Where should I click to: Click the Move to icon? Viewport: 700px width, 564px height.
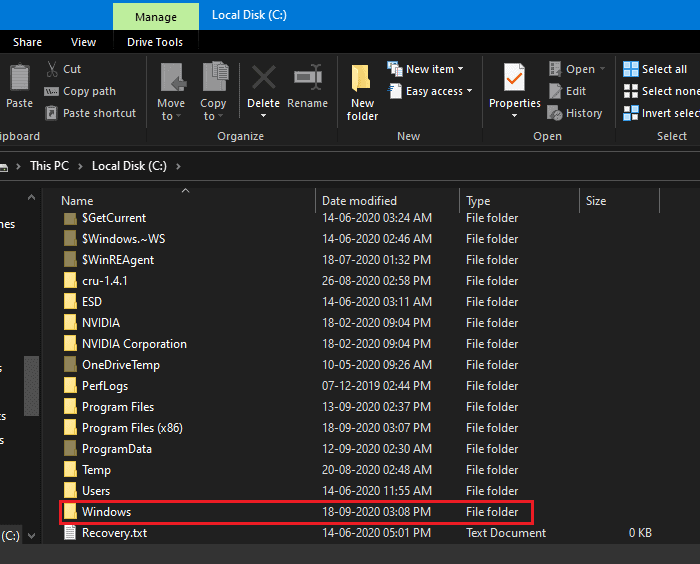coord(172,79)
